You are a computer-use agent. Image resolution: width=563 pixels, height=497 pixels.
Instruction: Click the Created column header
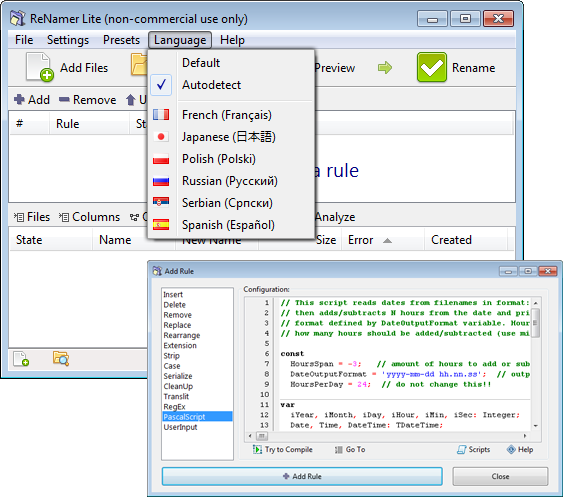466,240
